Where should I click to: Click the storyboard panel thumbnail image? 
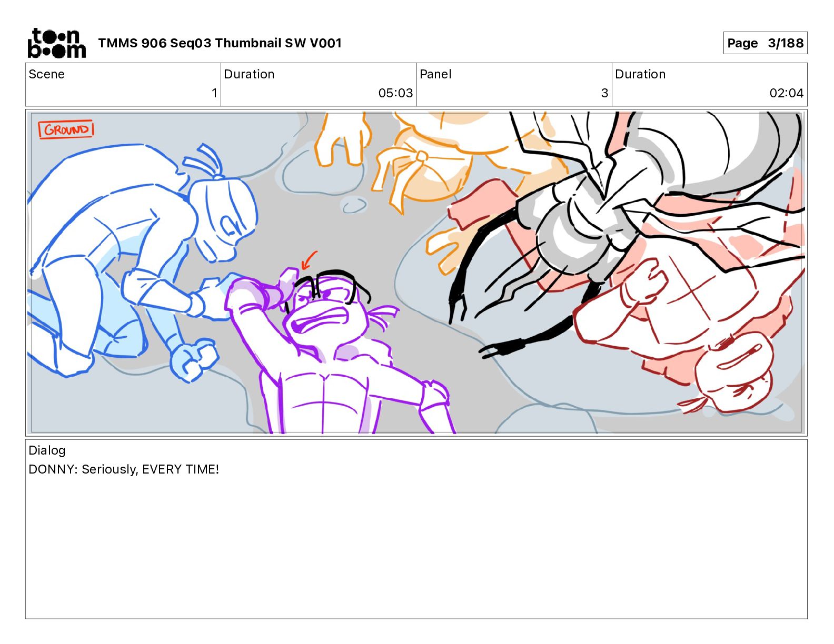pos(416,273)
